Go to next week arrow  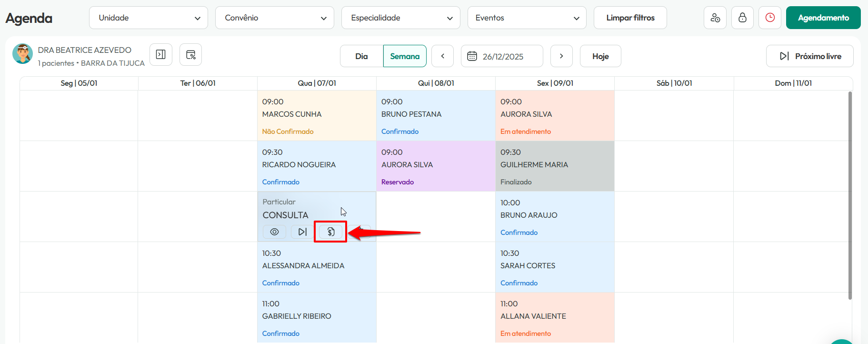[561, 56]
